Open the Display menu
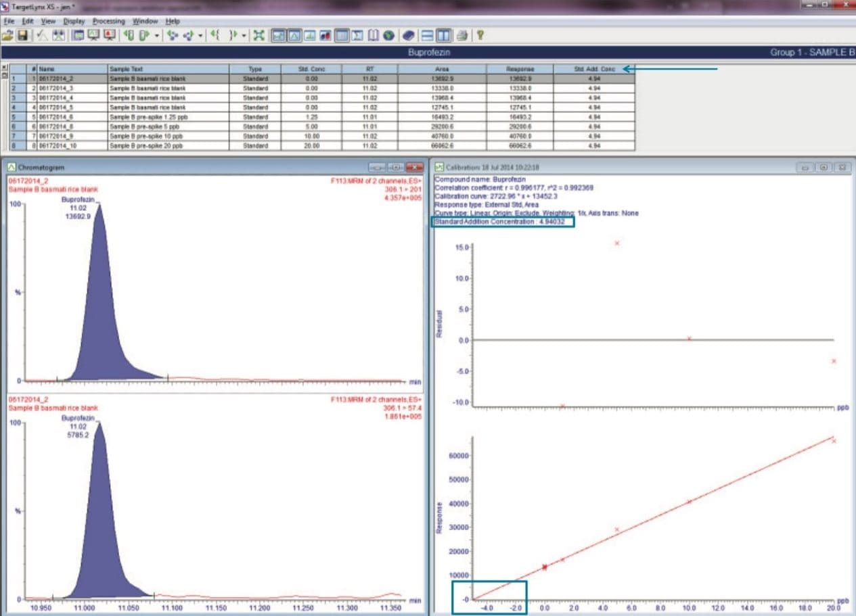Viewport: 856px width, 616px height. click(x=74, y=22)
